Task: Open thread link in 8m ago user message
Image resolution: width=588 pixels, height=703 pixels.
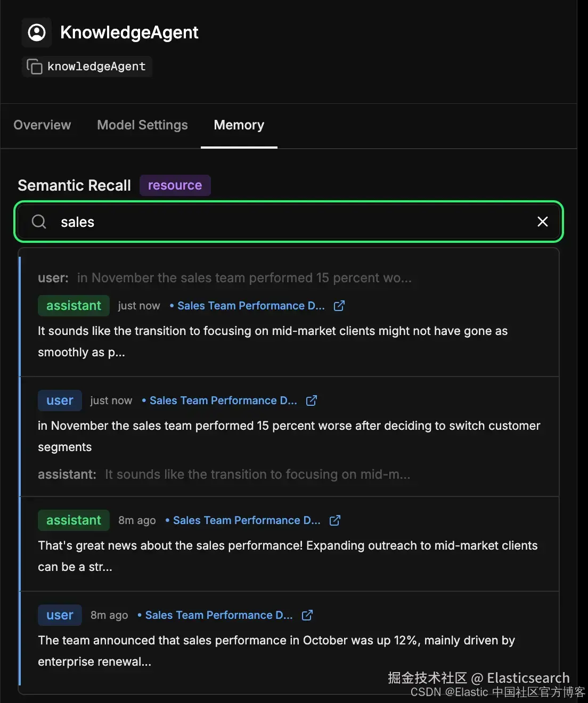Action: tap(218, 615)
